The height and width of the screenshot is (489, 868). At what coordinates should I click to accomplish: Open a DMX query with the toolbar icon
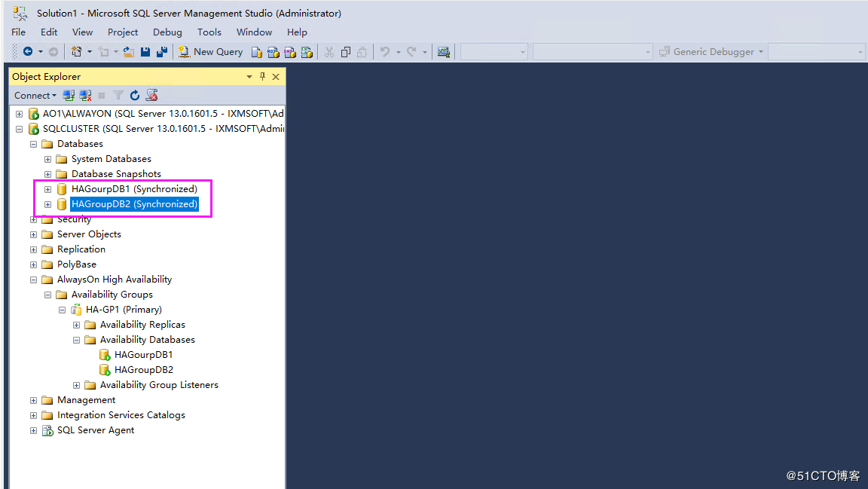(x=291, y=51)
